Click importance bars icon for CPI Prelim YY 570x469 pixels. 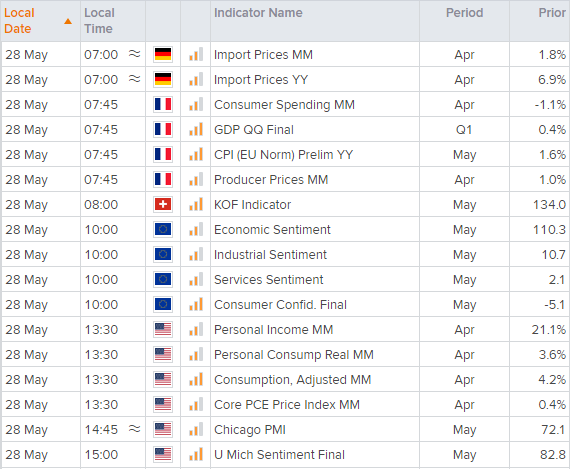(x=196, y=155)
